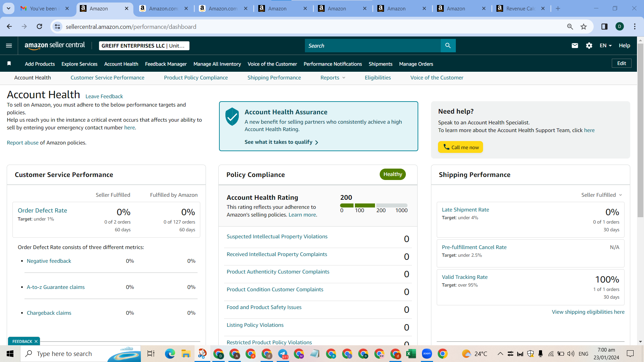Toggle the browser side panel icon
This screenshot has height=362, width=644.
(604, 26)
